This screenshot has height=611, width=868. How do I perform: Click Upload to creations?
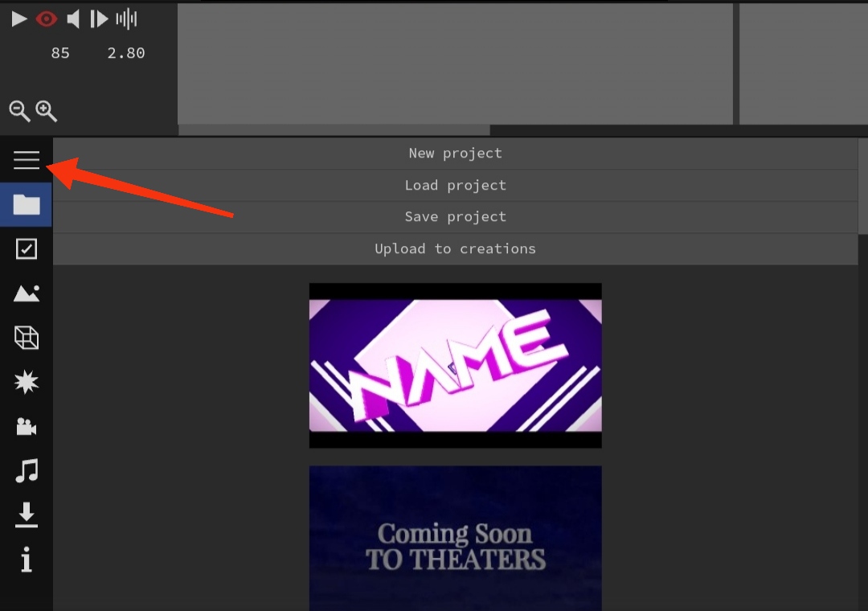pyautogui.click(x=455, y=248)
